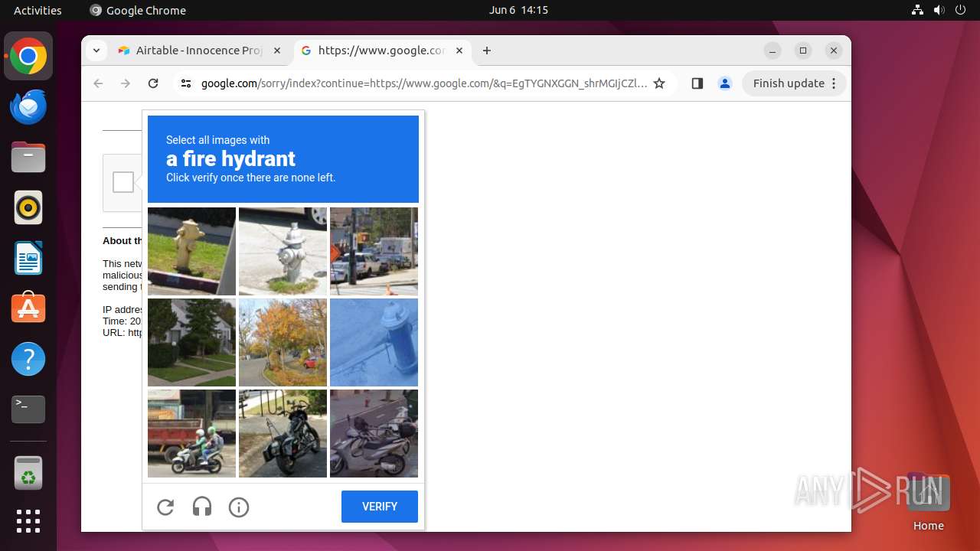Click the address bar URL field

(x=424, y=83)
